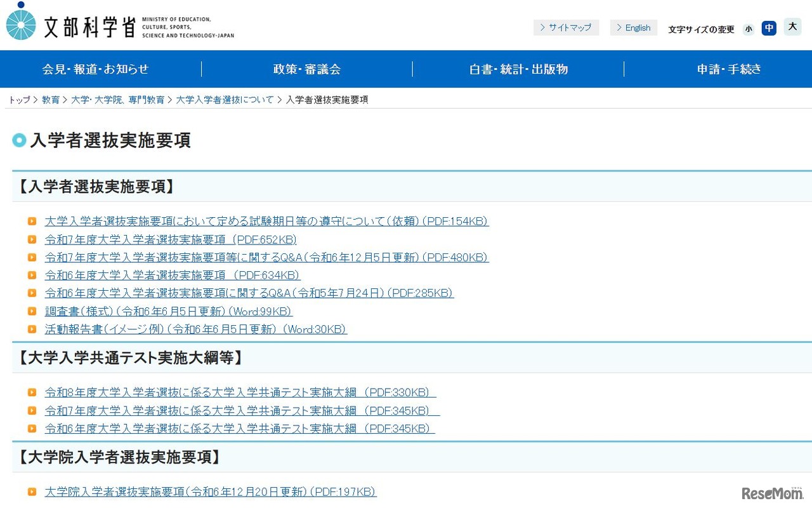Viewport: 812px width, 508px height.
Task: Select the 大 font size option
Action: pos(792,27)
